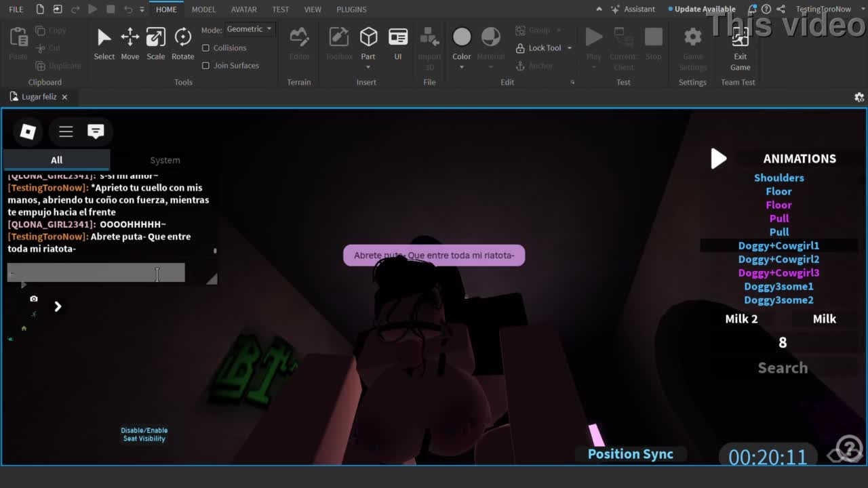The width and height of the screenshot is (868, 488).
Task: Expand the Lock Tool dropdown arrow
Action: [570, 48]
